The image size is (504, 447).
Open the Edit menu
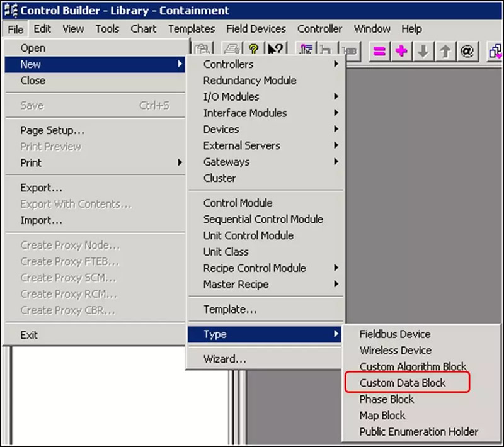tap(42, 29)
